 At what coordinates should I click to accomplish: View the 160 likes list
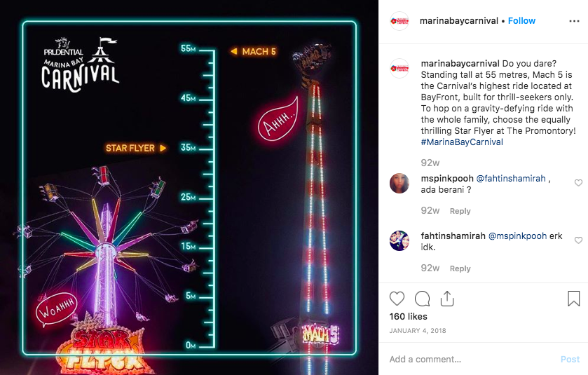click(409, 317)
